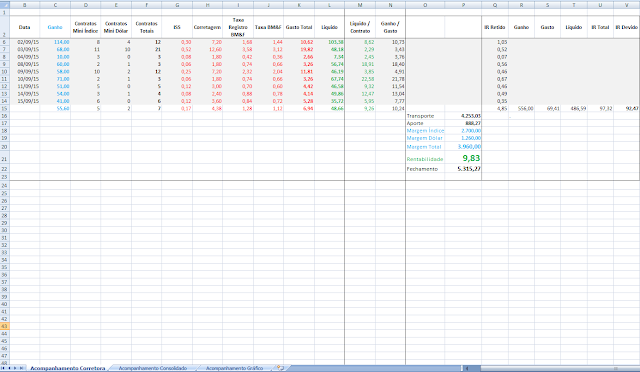
Task: Click the Corretagem value 12,60
Action: (207, 49)
